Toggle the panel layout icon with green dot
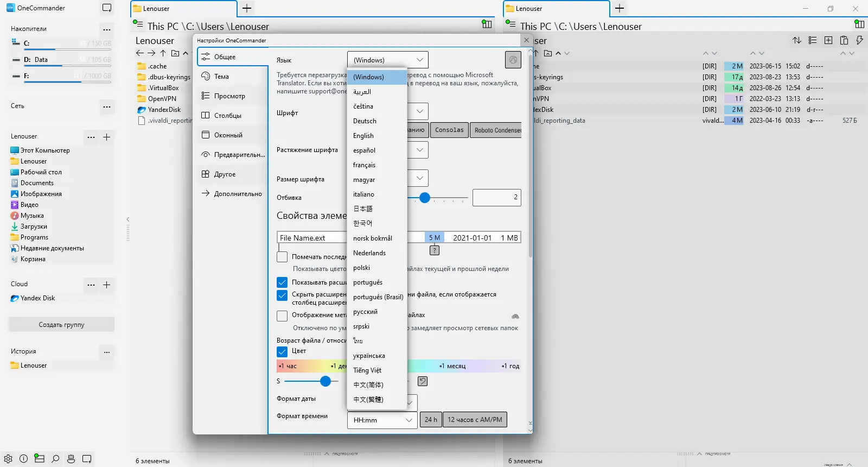 point(39,458)
